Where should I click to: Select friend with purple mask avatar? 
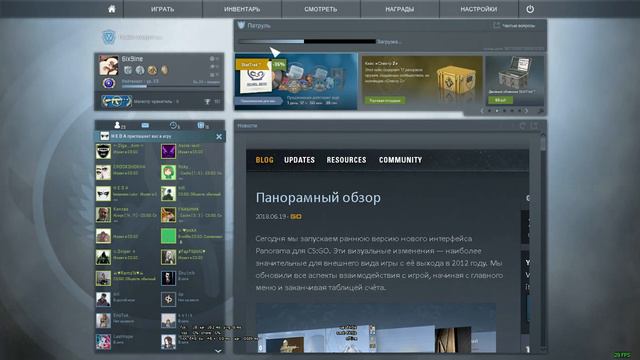(168, 151)
